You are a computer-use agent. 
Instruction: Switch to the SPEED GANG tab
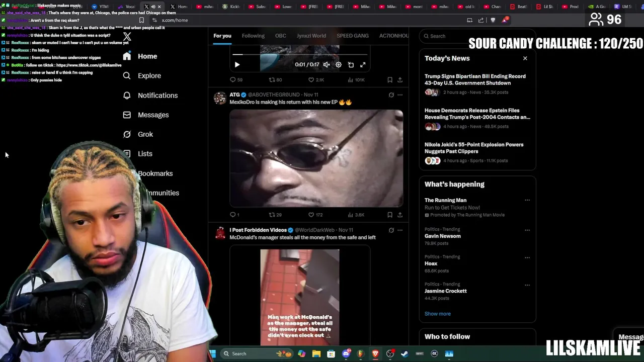pyautogui.click(x=353, y=36)
